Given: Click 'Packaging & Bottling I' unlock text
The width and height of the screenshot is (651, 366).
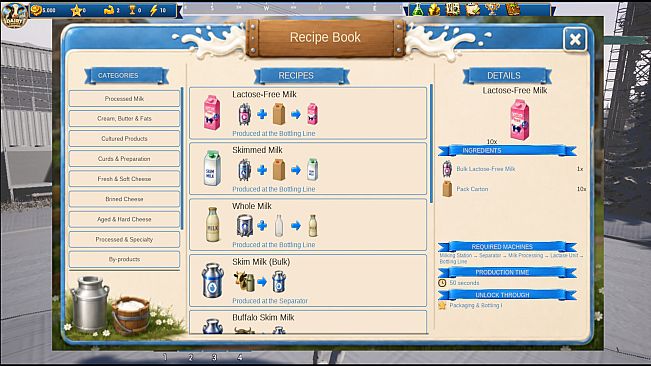Looking at the screenshot, I should [476, 305].
